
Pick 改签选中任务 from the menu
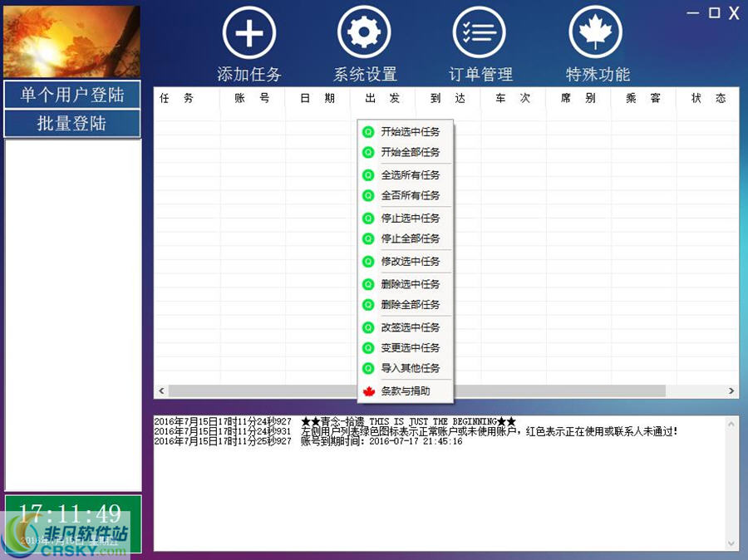pyautogui.click(x=411, y=327)
